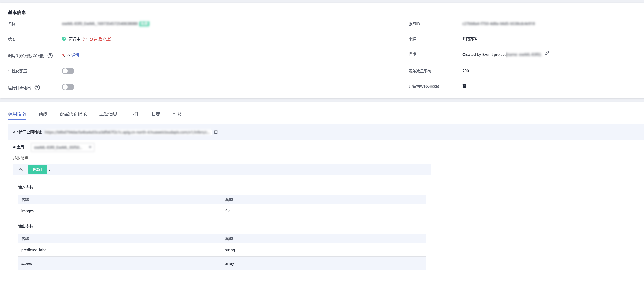
Task: Enable the 运行日志输出 switch
Action: pos(68,87)
